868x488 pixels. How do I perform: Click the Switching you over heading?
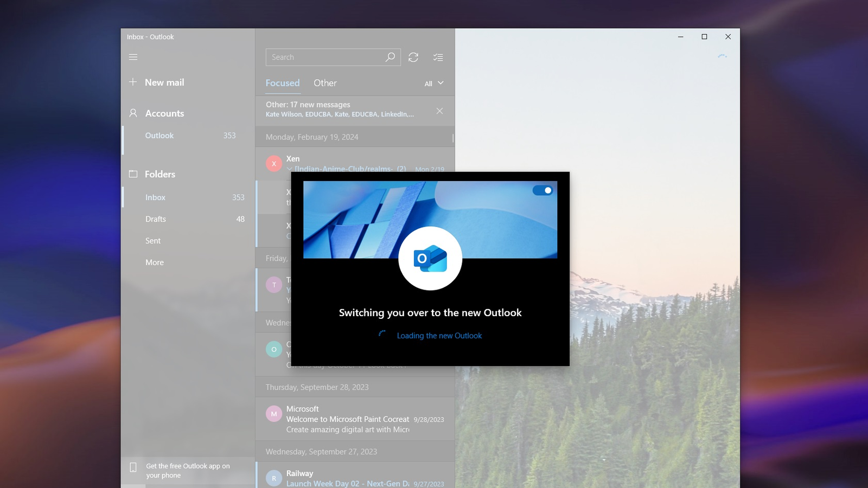click(430, 313)
